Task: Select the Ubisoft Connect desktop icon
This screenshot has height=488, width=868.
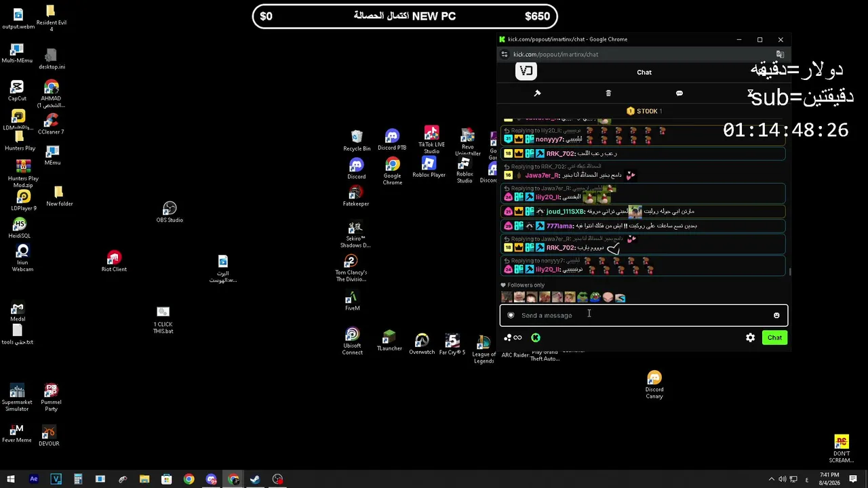Action: (x=352, y=342)
